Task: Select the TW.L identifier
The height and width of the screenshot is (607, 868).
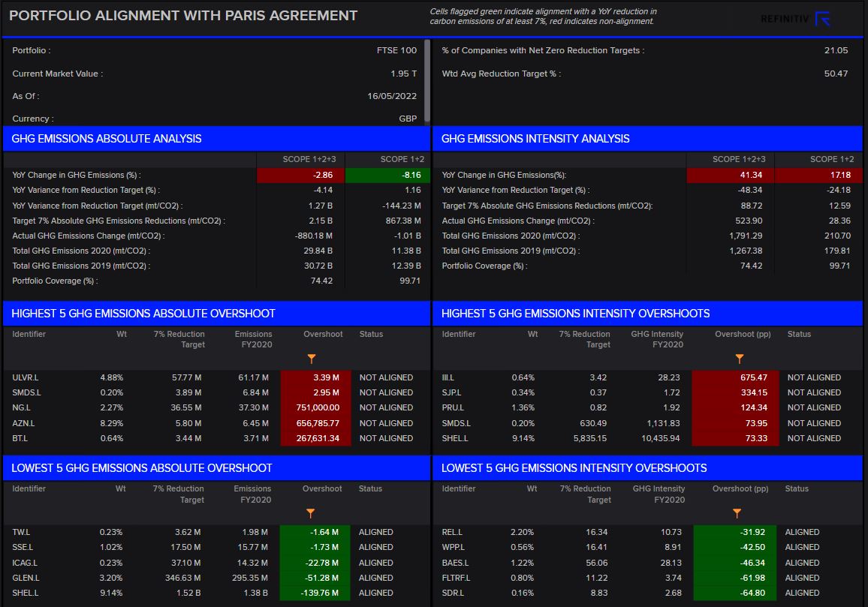Action: coord(21,532)
